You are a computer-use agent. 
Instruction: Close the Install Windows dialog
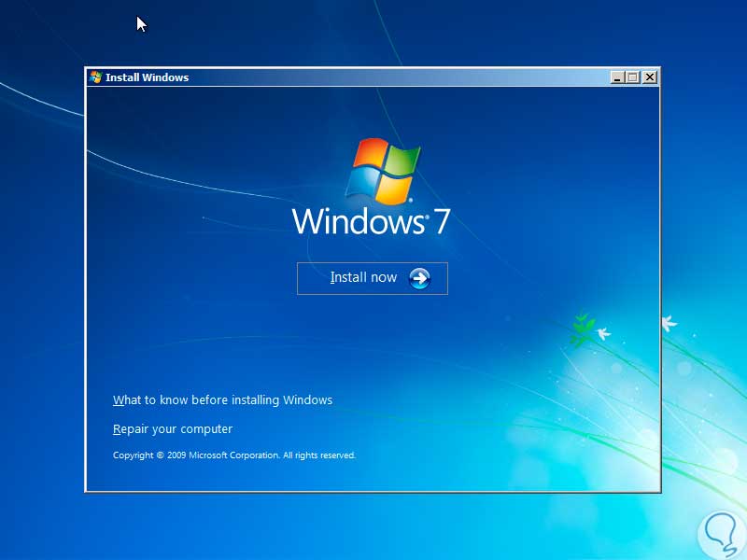[649, 77]
